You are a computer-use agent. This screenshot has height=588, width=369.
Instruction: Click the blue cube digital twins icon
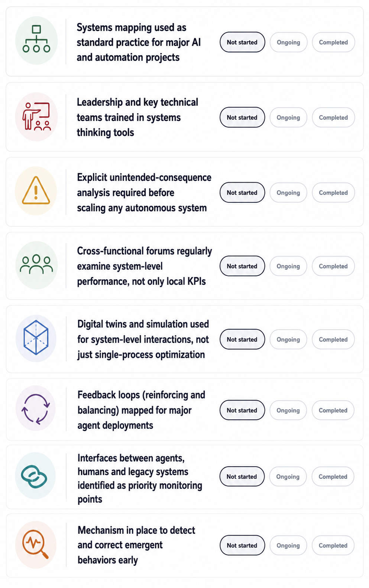36,338
